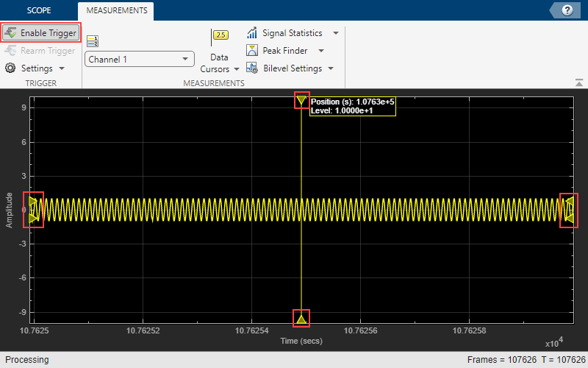Toggle the Data Cursors icon
This screenshot has height=368, width=588.
click(x=220, y=35)
